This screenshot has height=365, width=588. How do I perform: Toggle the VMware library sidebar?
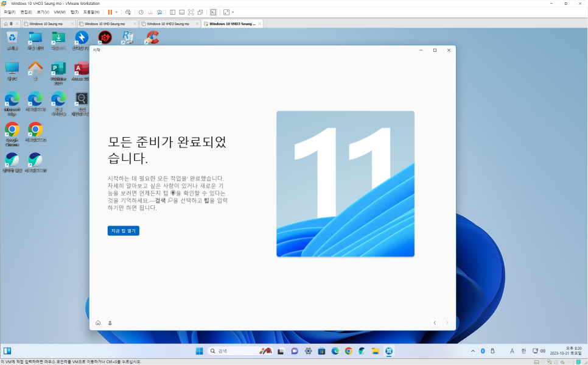[172, 12]
